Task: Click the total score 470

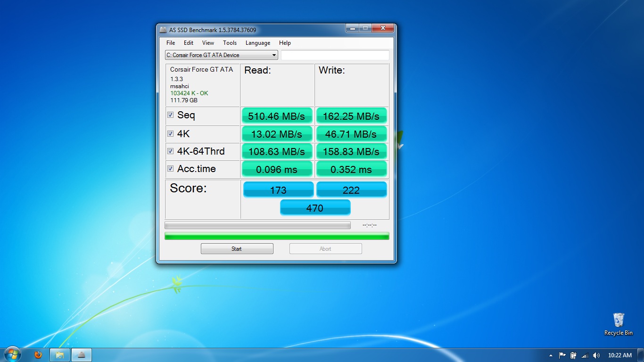Action: click(315, 208)
